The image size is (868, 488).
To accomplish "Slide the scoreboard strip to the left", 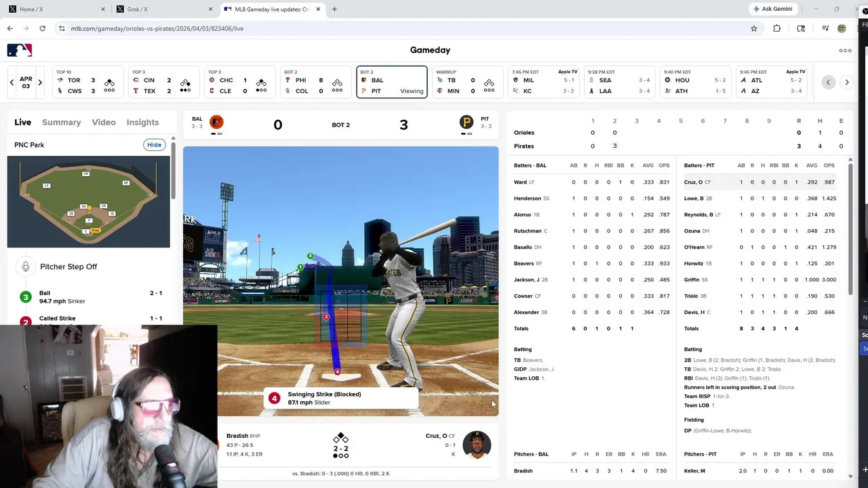I will click(x=828, y=82).
